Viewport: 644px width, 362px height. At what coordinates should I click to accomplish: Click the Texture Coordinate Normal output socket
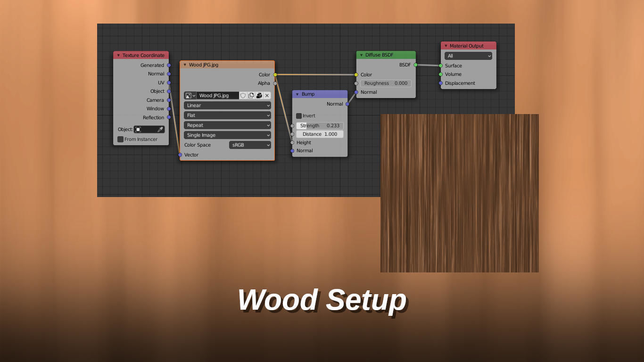169,74
